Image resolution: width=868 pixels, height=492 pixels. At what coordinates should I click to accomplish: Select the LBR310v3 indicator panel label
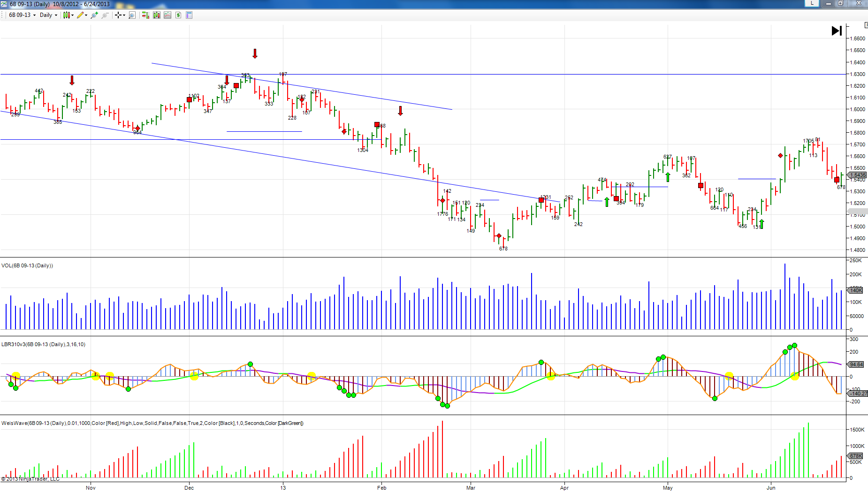coord(43,344)
